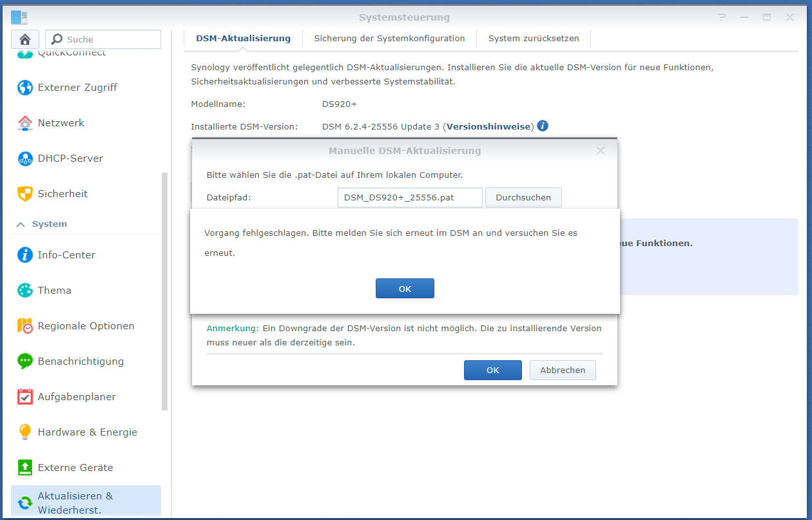Viewport: 812px width, 520px height.
Task: Click the Regionale Optionen label
Action: (x=86, y=326)
